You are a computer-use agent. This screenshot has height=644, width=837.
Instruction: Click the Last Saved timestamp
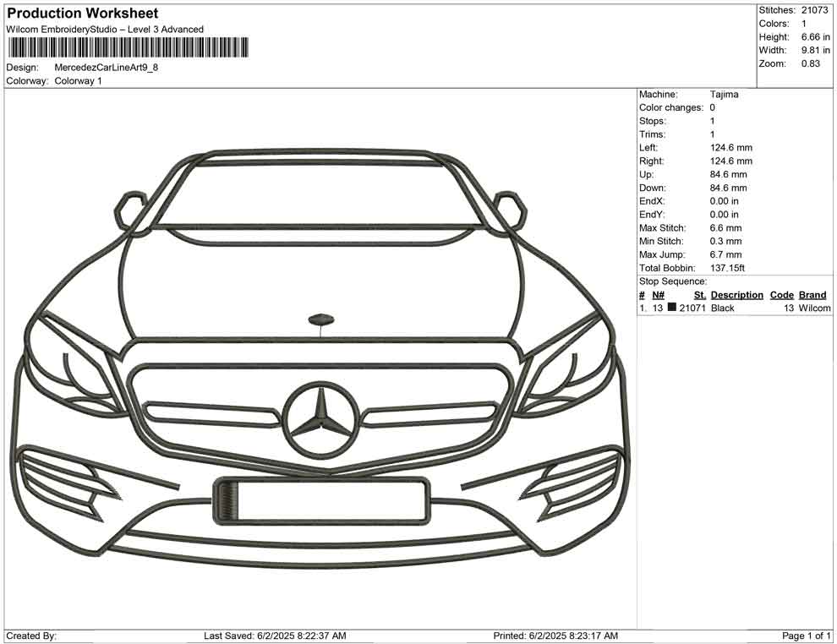click(275, 636)
